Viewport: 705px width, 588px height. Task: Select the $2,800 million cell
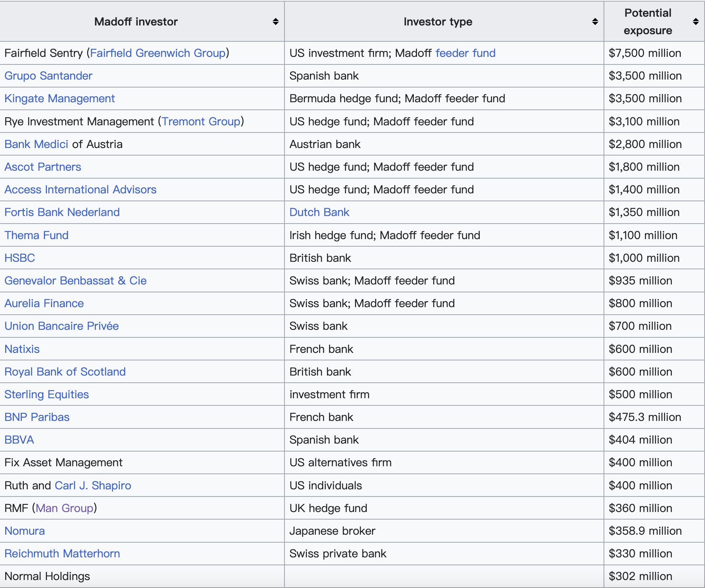pos(654,144)
